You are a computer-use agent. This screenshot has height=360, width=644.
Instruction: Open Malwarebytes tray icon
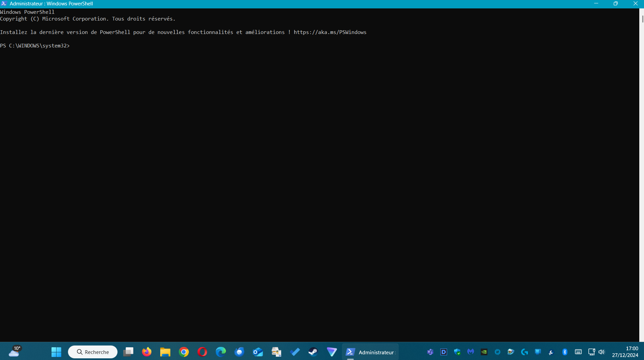[x=471, y=352]
